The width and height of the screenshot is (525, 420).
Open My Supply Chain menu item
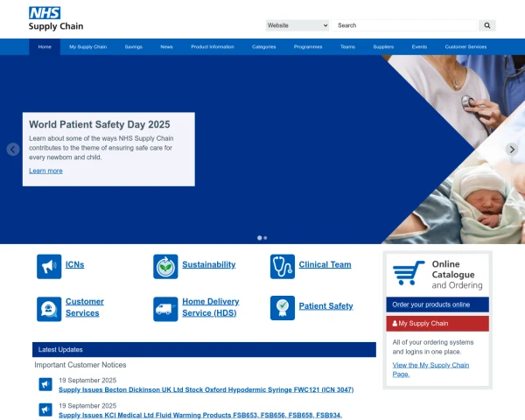pos(88,47)
